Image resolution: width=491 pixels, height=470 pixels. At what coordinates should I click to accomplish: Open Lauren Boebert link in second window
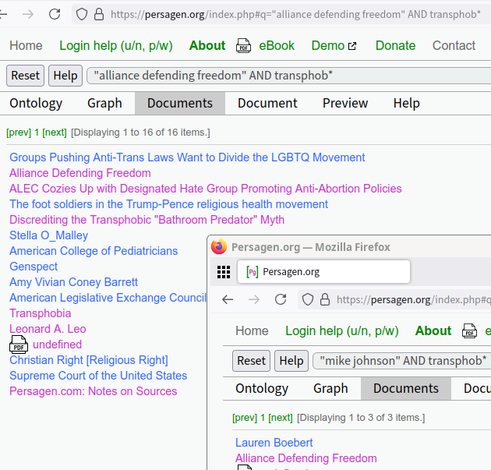(274, 443)
